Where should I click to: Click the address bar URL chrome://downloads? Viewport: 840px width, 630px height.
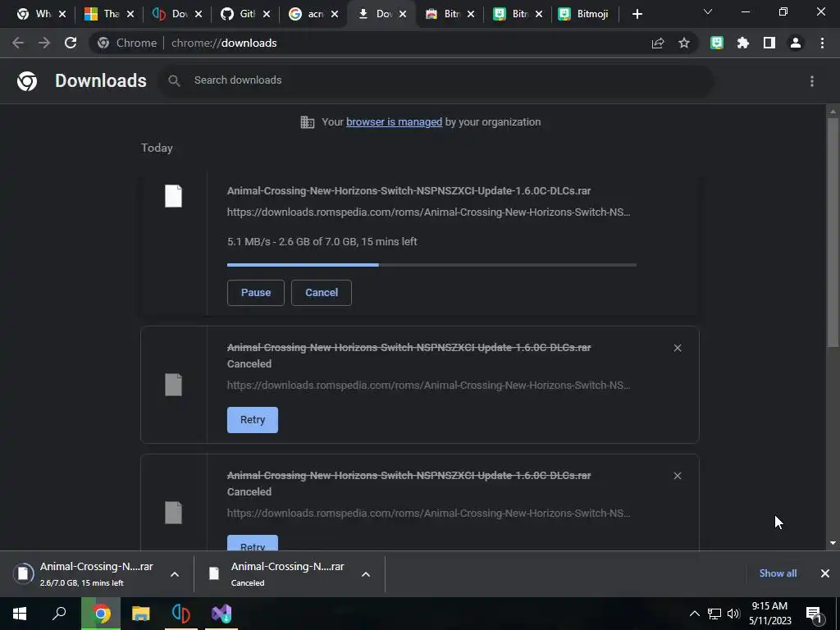pyautogui.click(x=224, y=43)
